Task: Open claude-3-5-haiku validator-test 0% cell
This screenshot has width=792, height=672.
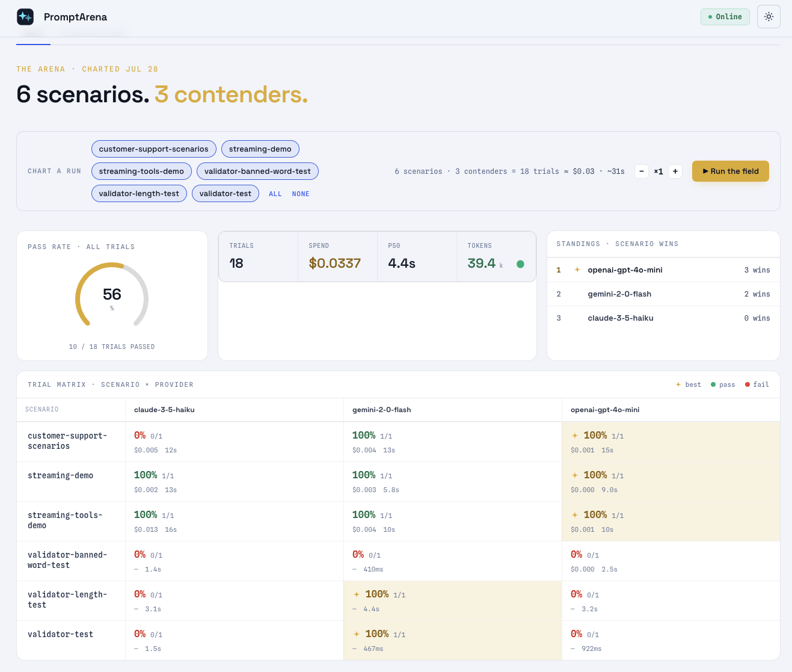Action: point(235,641)
